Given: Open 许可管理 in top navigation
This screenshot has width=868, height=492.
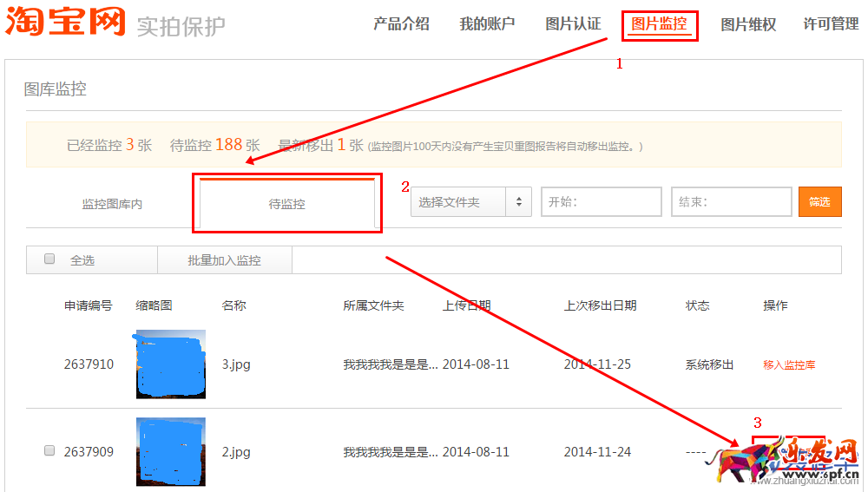Looking at the screenshot, I should point(831,24).
